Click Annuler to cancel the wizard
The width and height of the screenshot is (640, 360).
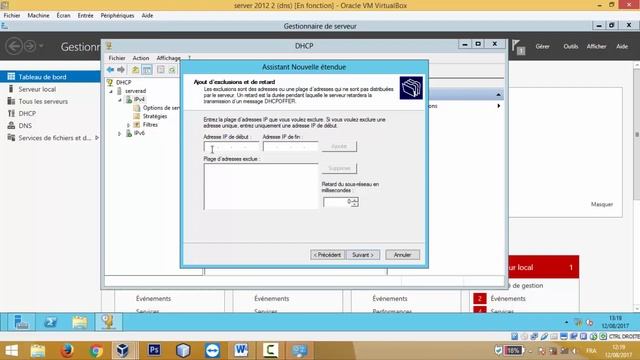coord(402,255)
